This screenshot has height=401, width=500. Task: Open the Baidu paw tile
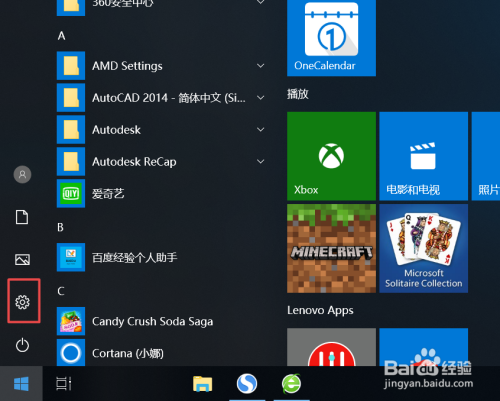424,347
